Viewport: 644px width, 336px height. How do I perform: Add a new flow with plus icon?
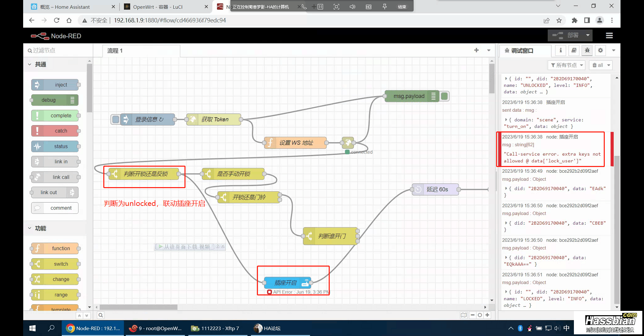pyautogui.click(x=476, y=50)
